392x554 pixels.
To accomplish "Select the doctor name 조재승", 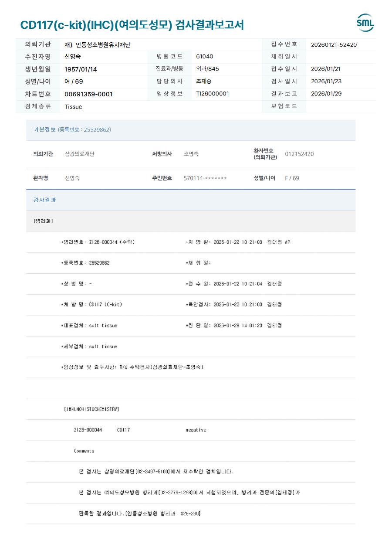I will point(204,81).
